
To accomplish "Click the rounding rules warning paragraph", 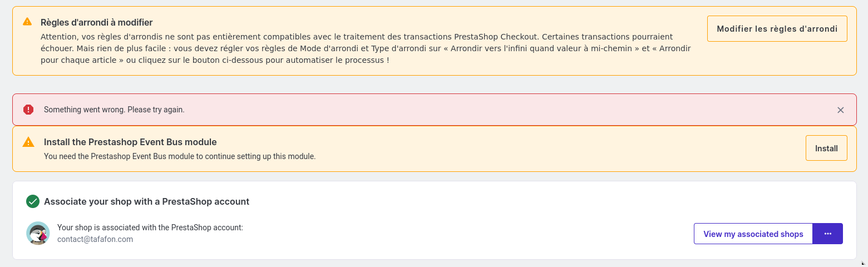I will point(366,48).
